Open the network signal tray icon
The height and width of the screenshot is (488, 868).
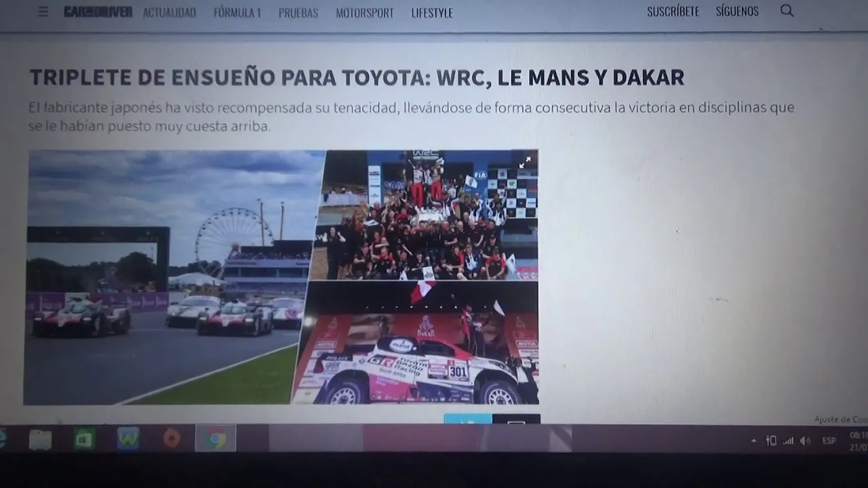[788, 441]
